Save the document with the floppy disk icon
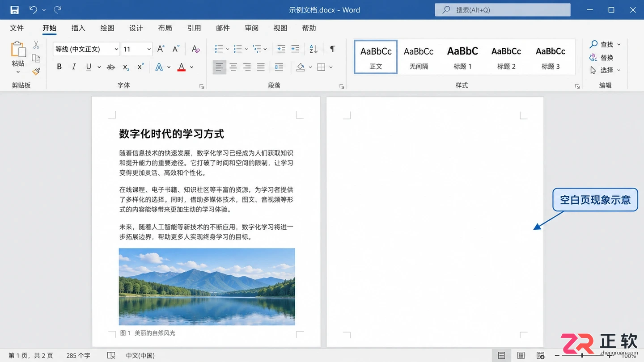Screen dimensions: 644x362 click(14, 10)
